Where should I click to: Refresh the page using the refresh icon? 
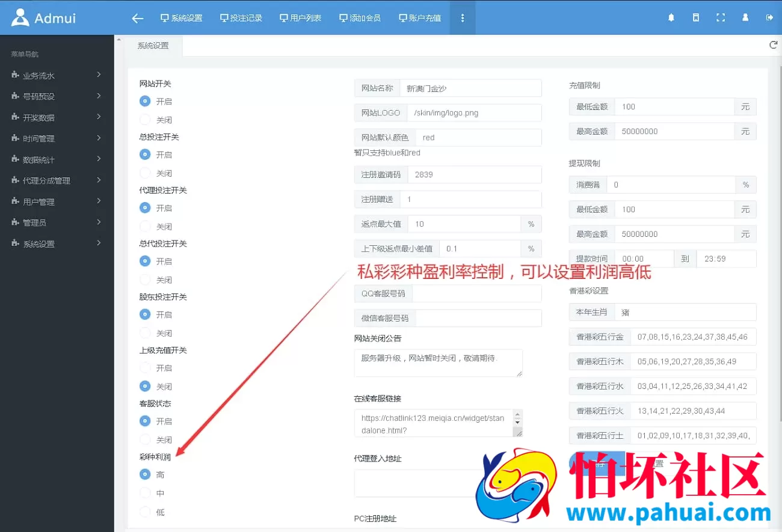pos(773,44)
